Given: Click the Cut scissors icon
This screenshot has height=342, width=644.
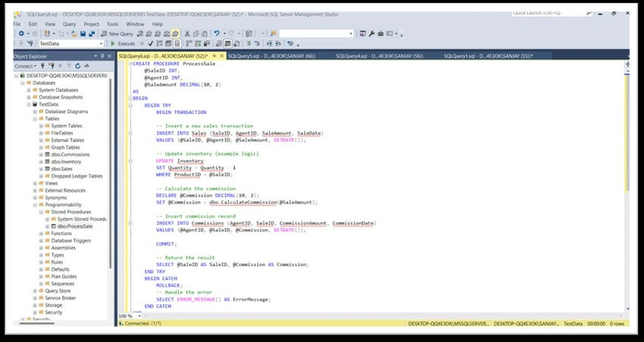Looking at the screenshot, I should (x=187, y=33).
